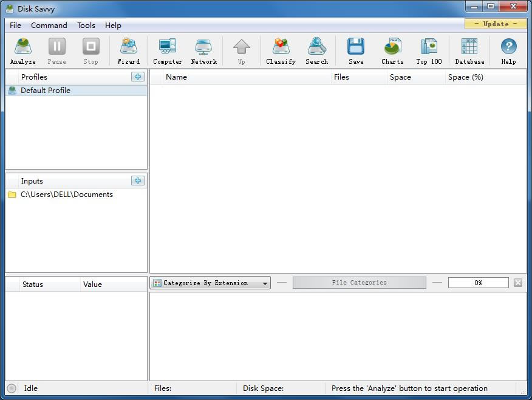The width and height of the screenshot is (532, 400).
Task: Click the Disk Savvy title bar icon
Action: 10,9
